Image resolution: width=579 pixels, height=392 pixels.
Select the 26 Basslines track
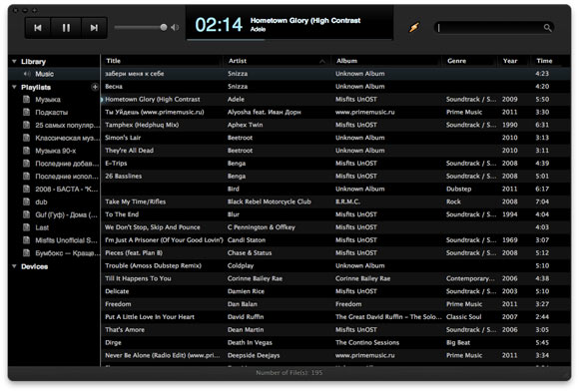335,177
